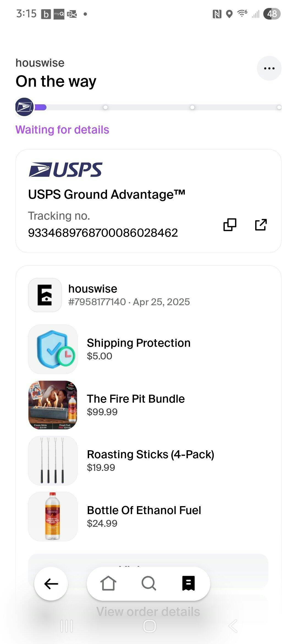The height and width of the screenshot is (644, 297).
Task: View Bottle Of Ethanol Fuel thumbnail
Action: pos(53,516)
